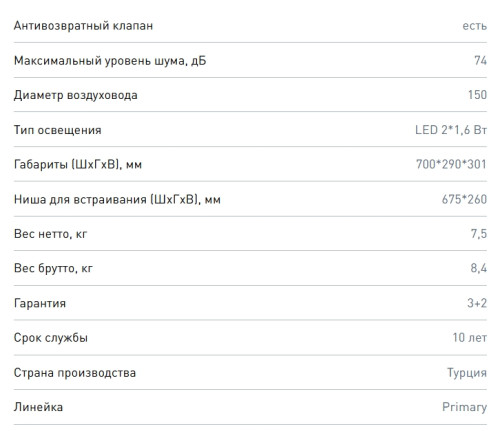Select LED 2*1,6 Вт value

tap(451, 130)
